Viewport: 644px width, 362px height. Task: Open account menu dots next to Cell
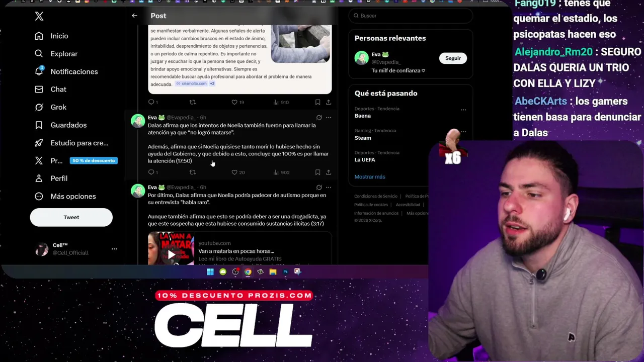(114, 249)
